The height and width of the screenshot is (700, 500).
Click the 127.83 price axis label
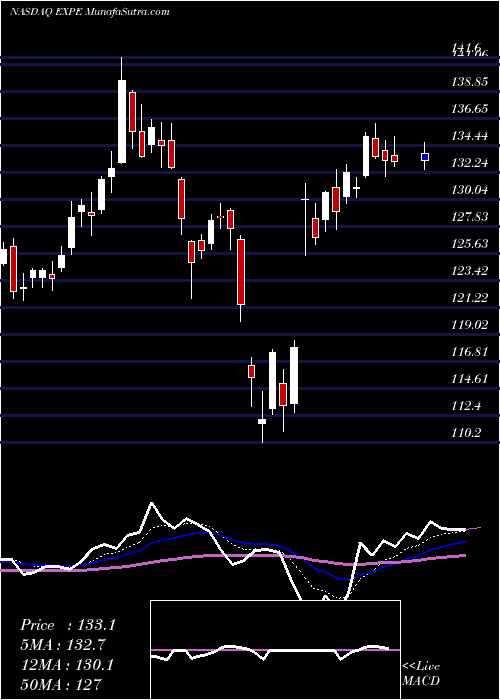469,217
